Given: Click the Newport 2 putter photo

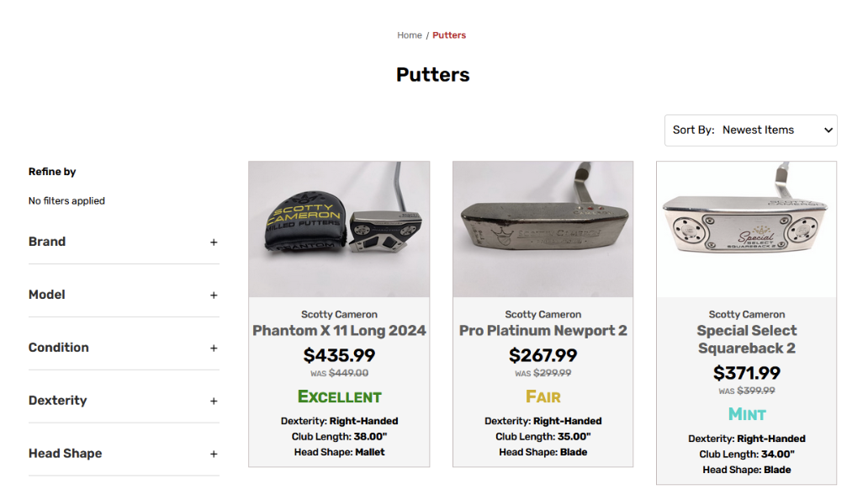Looking at the screenshot, I should click(x=542, y=228).
